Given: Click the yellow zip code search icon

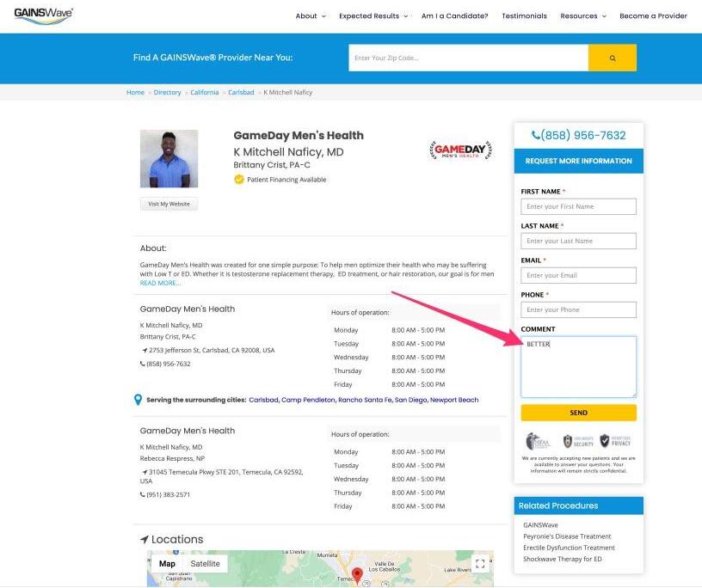Looking at the screenshot, I should tap(612, 58).
